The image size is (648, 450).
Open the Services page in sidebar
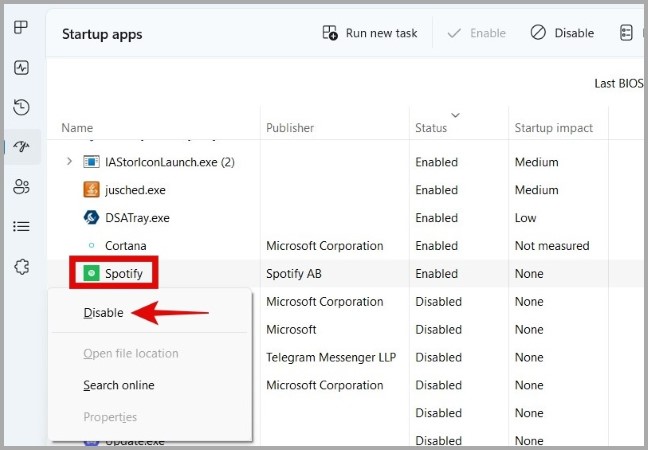[21, 267]
